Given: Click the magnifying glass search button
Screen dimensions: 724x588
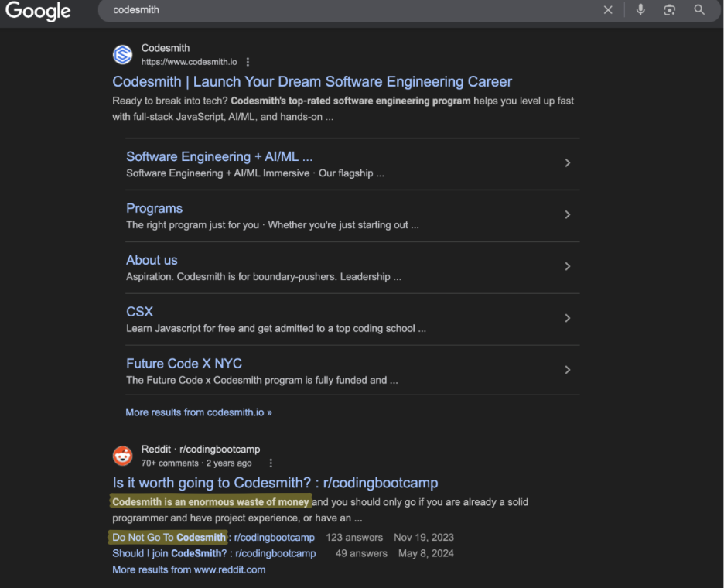Looking at the screenshot, I should [x=699, y=10].
